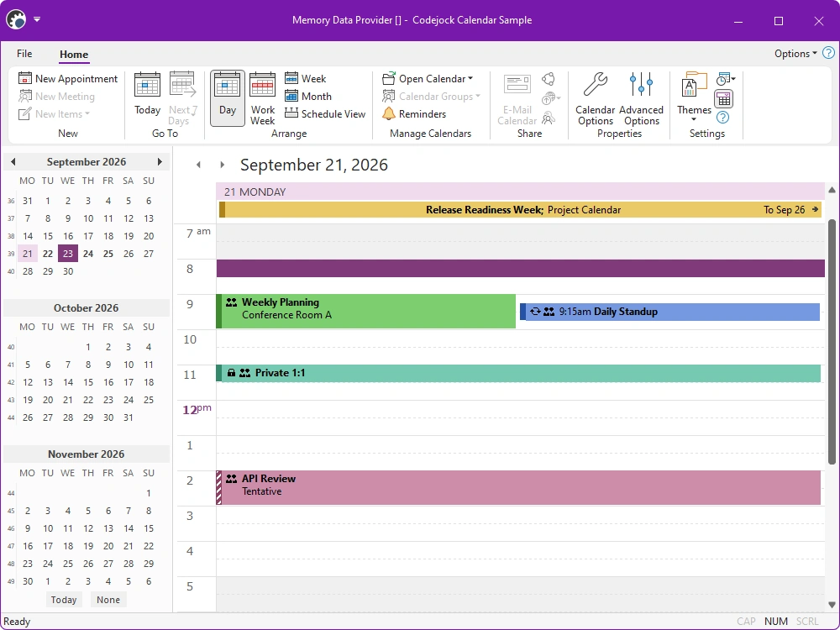
Task: Select the recurring Daily Standup event
Action: [x=669, y=312]
